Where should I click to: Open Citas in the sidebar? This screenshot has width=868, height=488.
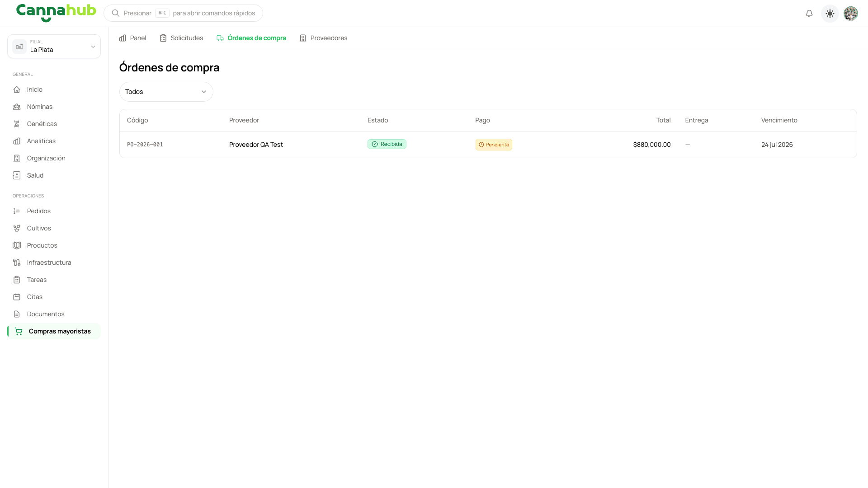(54, 297)
